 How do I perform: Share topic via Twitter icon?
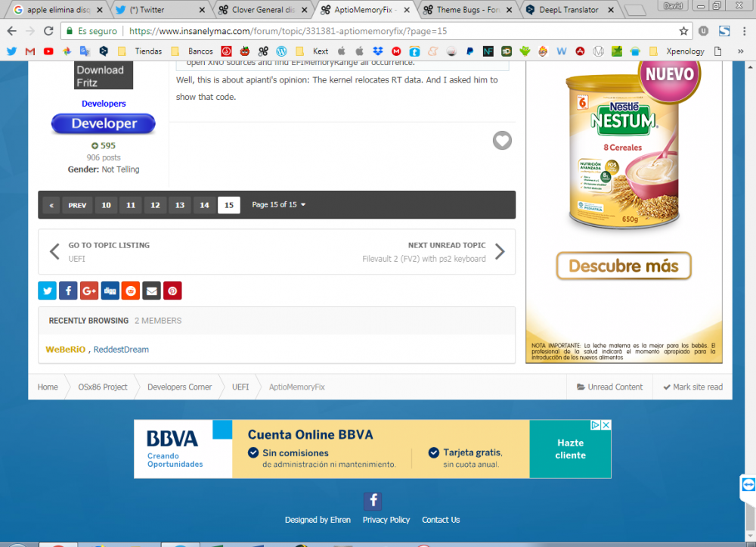point(47,291)
